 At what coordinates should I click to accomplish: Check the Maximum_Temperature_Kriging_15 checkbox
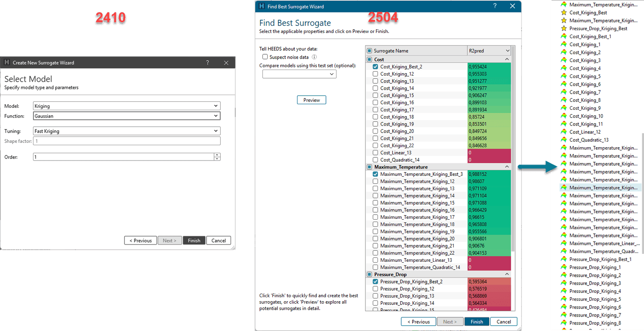[x=375, y=203]
